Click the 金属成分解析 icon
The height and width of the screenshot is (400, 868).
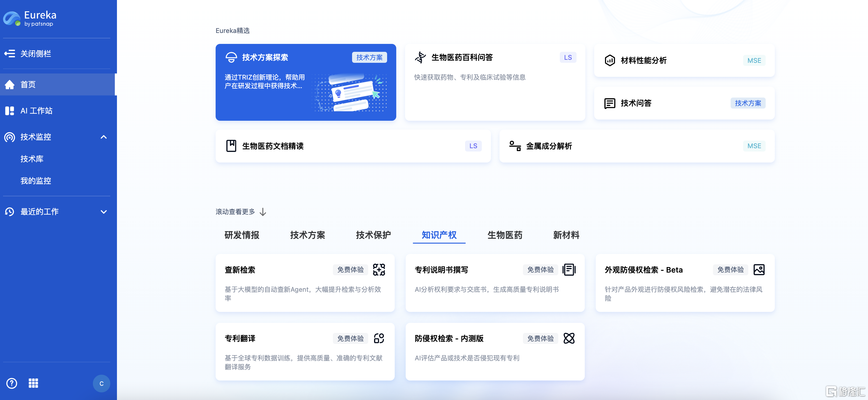coord(515,146)
